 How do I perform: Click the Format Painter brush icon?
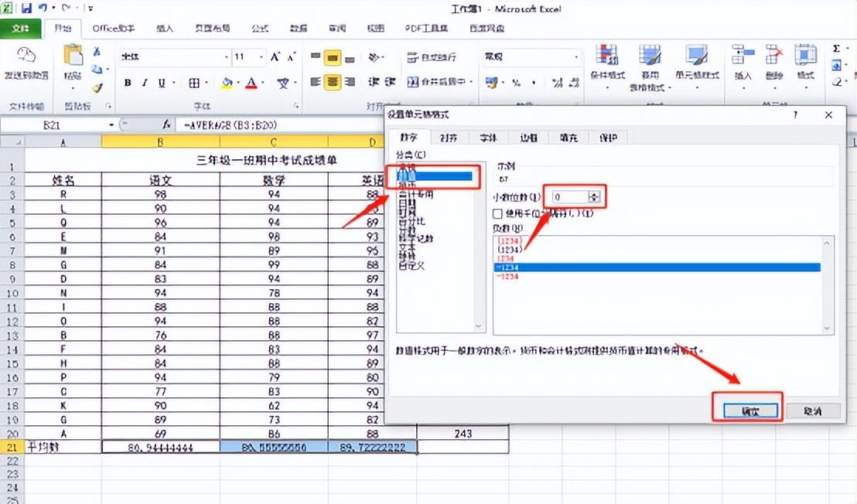click(97, 87)
